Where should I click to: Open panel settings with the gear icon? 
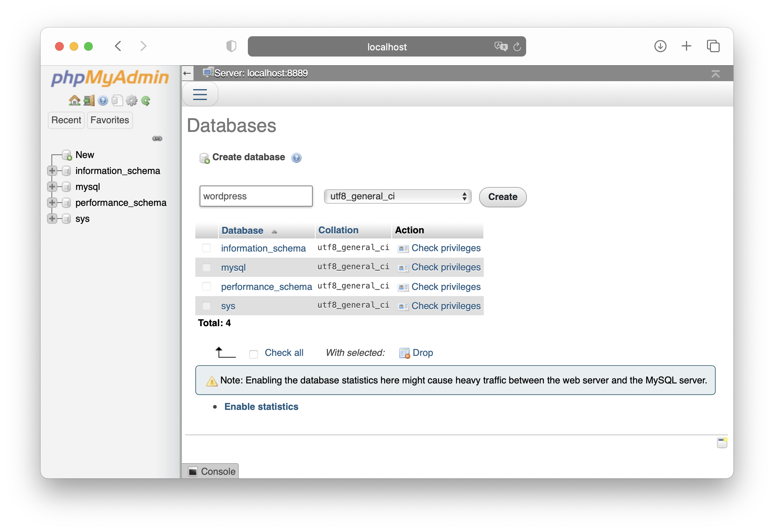(x=131, y=100)
